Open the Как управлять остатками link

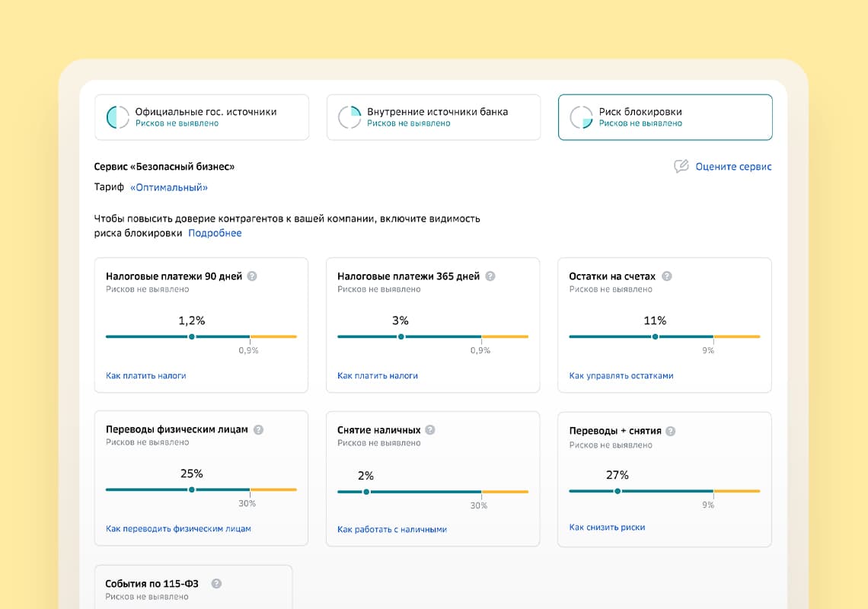coord(621,375)
